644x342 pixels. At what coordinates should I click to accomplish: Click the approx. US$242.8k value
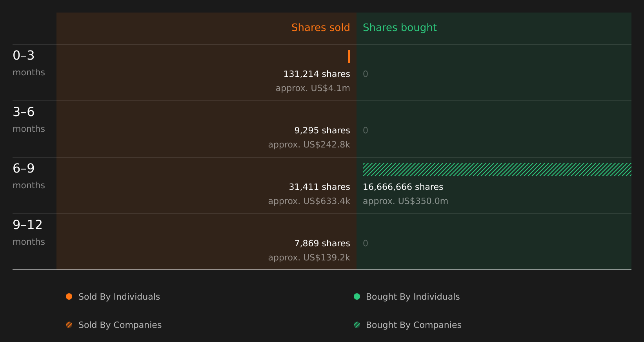(309, 145)
